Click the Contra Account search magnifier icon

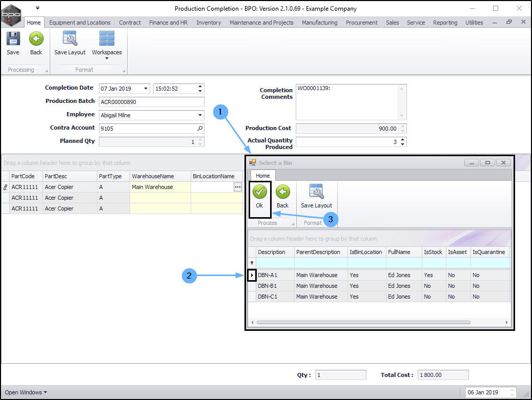tap(200, 129)
